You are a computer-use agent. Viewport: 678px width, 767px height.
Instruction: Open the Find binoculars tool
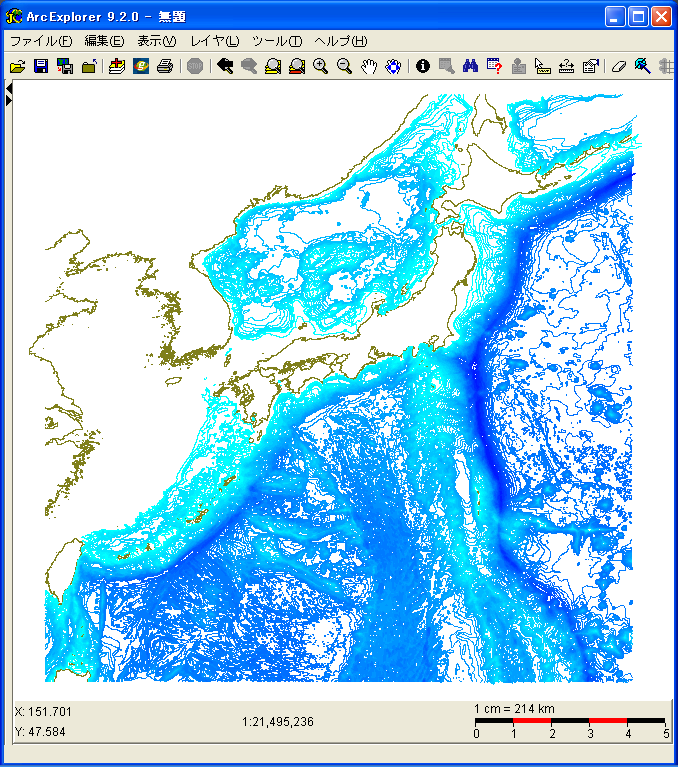[470, 67]
